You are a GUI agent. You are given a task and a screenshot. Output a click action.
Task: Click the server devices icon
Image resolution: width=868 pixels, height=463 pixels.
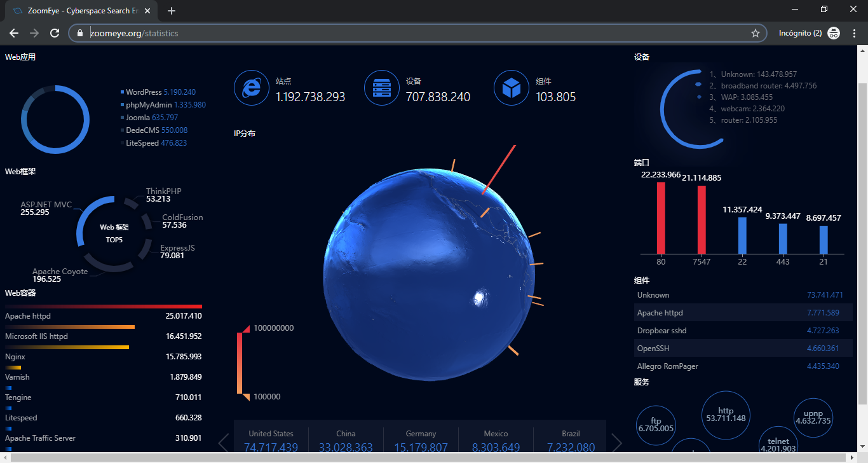[382, 88]
